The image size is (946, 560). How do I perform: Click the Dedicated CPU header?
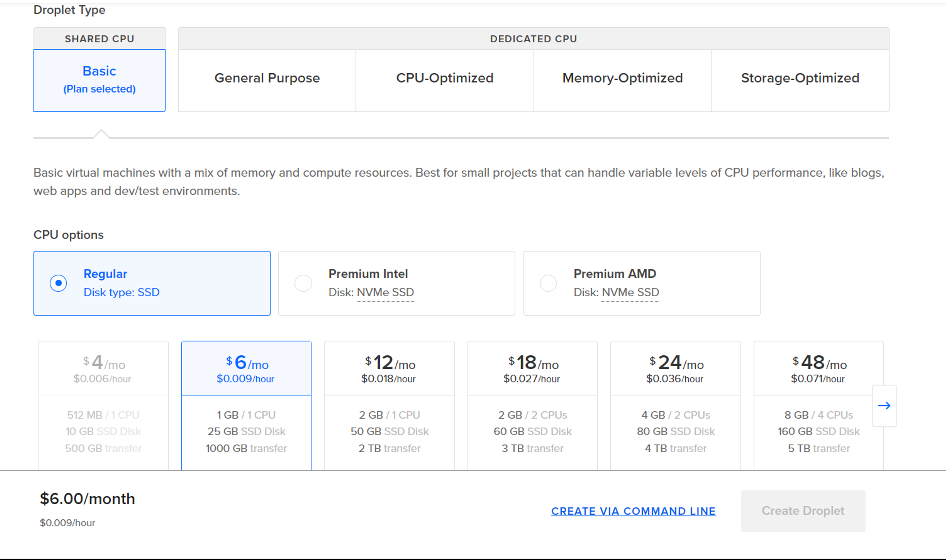(533, 39)
